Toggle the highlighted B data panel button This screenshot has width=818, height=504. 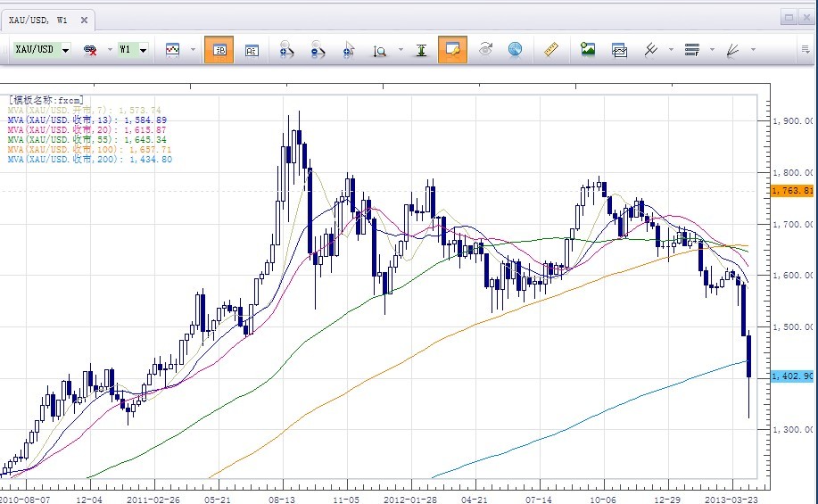coord(219,50)
